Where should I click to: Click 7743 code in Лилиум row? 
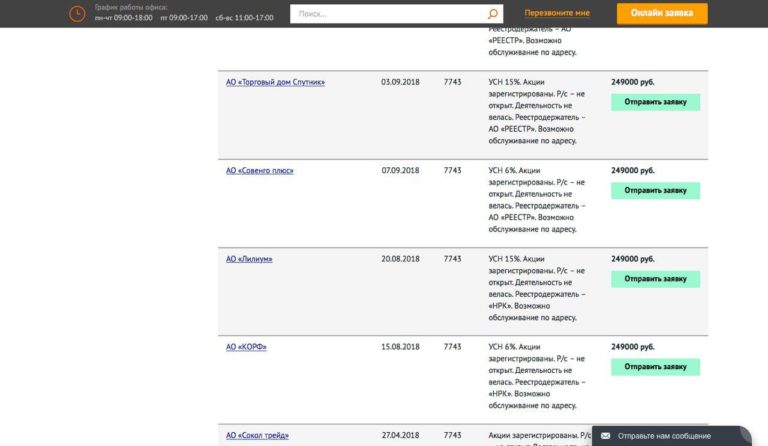(x=452, y=258)
